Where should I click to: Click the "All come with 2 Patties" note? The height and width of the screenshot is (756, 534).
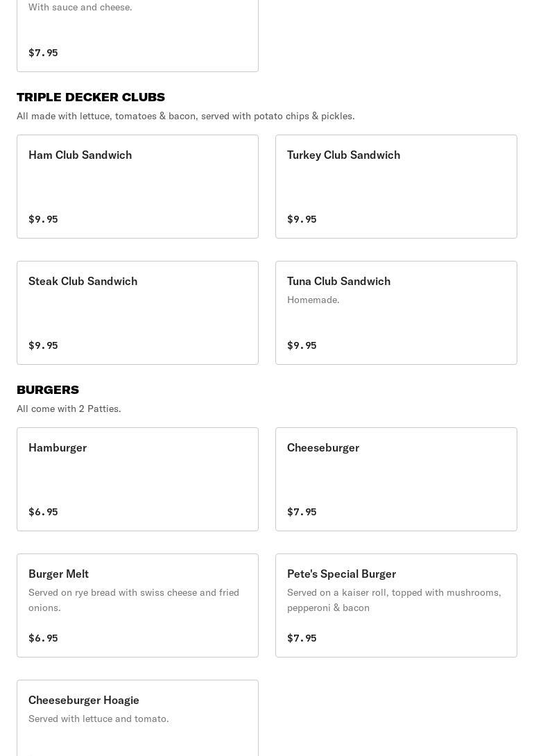click(x=69, y=409)
